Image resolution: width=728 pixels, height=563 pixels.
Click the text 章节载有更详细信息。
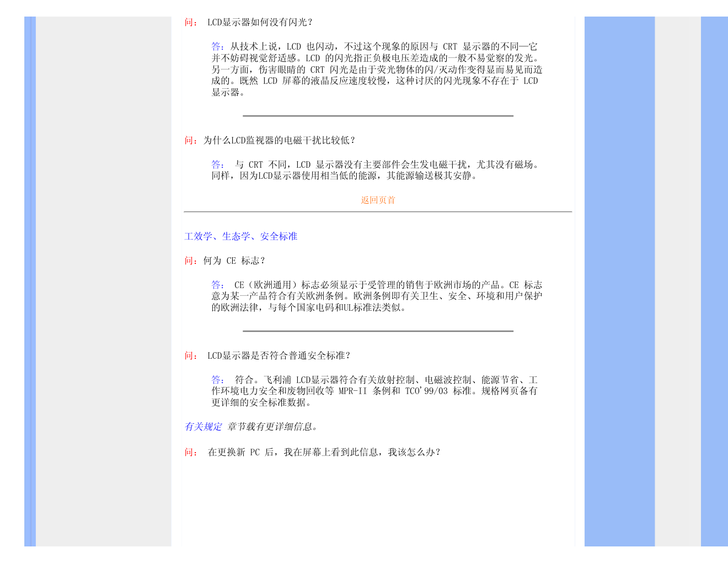point(272,427)
